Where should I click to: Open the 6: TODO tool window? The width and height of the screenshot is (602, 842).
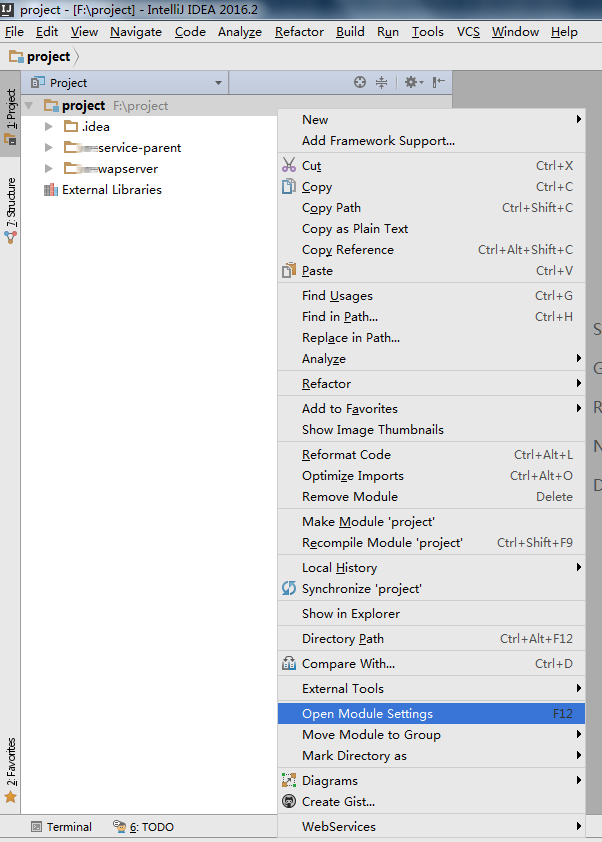tap(143, 826)
